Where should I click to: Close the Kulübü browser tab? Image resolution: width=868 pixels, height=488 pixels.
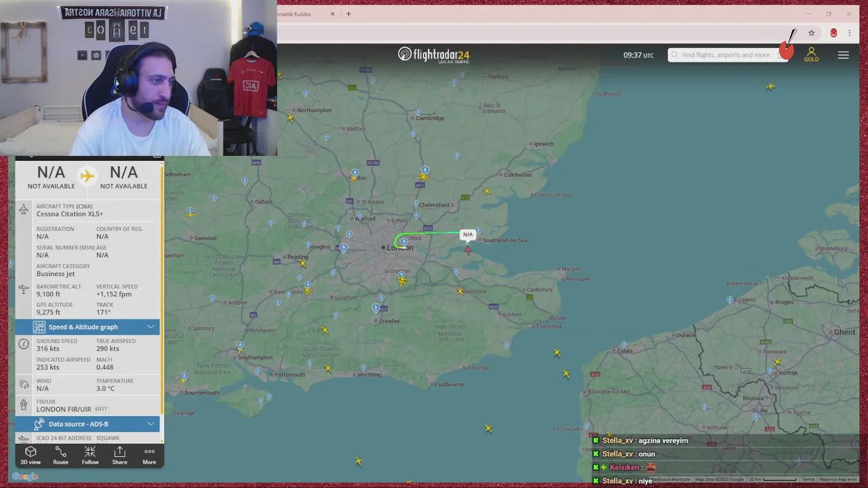point(332,14)
